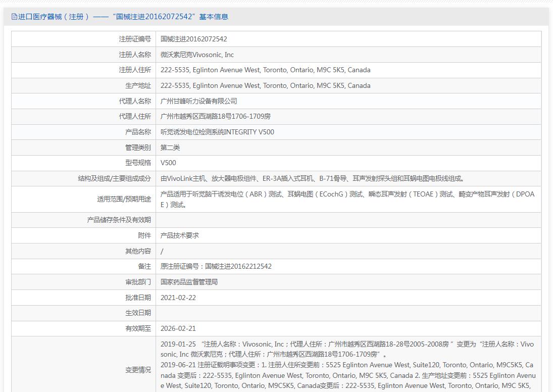This screenshot has width=553, height=392.
Task: Click the label 备注
Action: [x=144, y=266]
